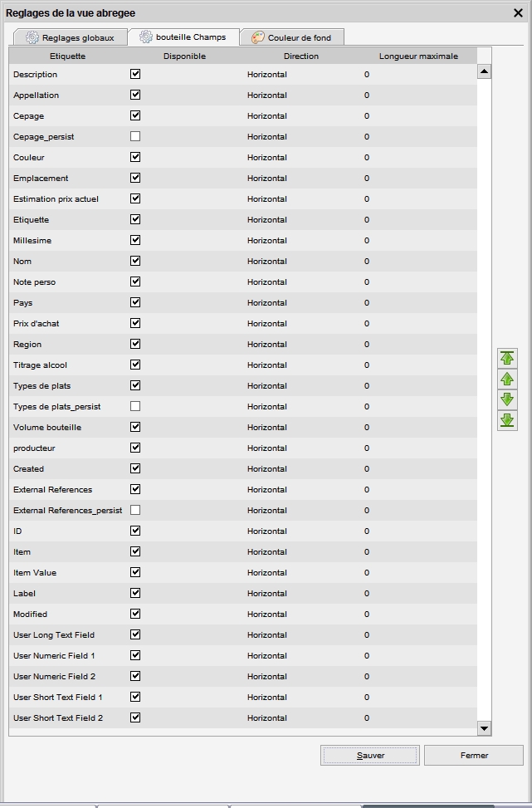The image size is (532, 808).
Task: Click the move-down green arrow icon
Action: (507, 399)
